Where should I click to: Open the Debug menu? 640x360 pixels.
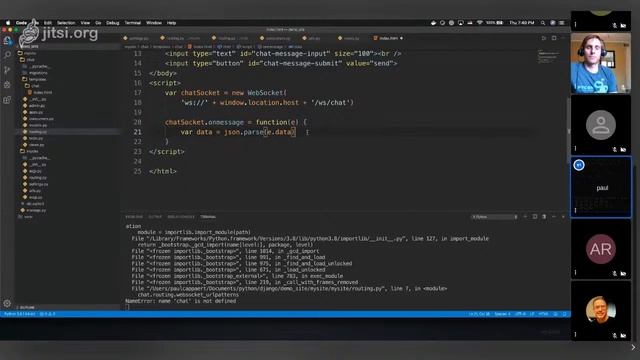pyautogui.click(x=113, y=23)
